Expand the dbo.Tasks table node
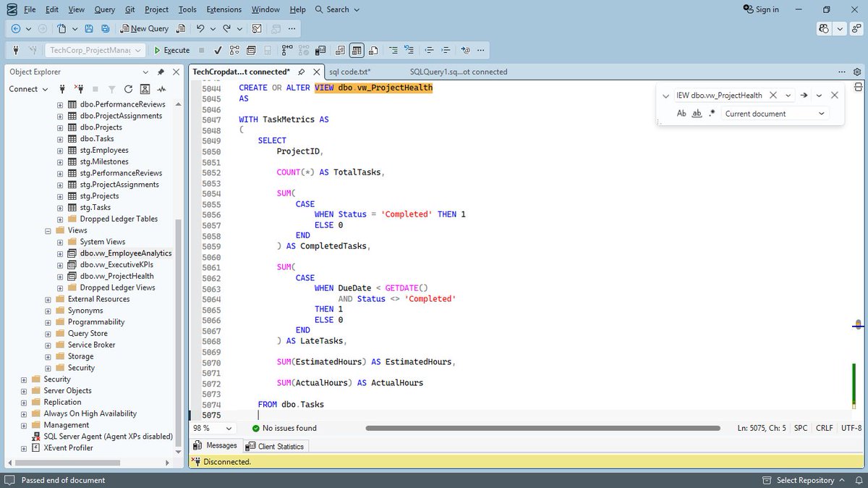Viewport: 868px width, 488px height. 61,138
